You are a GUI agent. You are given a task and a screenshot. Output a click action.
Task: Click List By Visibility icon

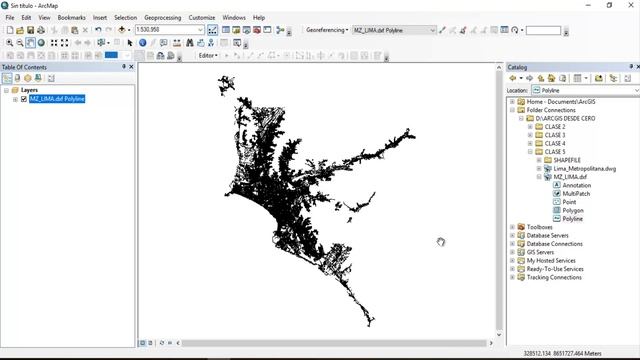tap(28, 78)
